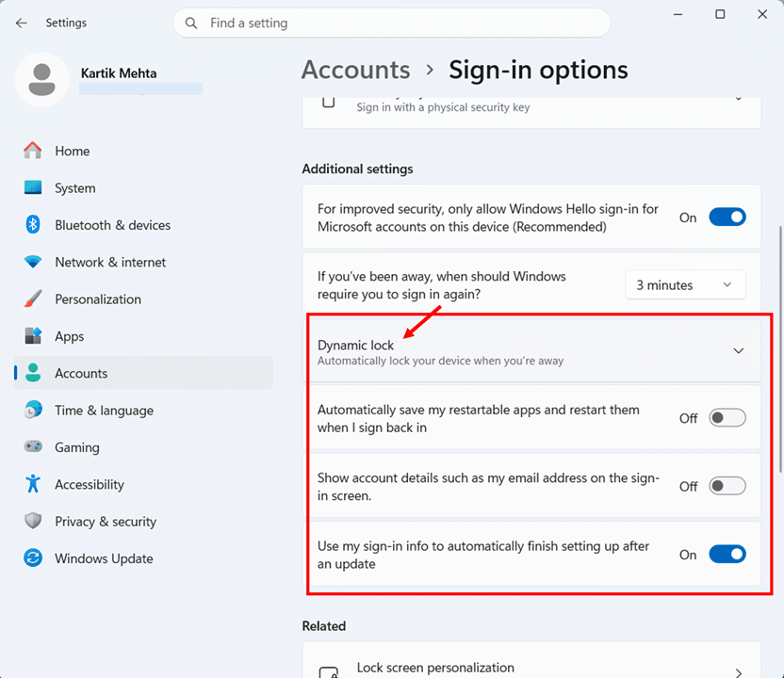784x678 pixels.
Task: Click the lock screen personalization icon
Action: click(x=329, y=672)
